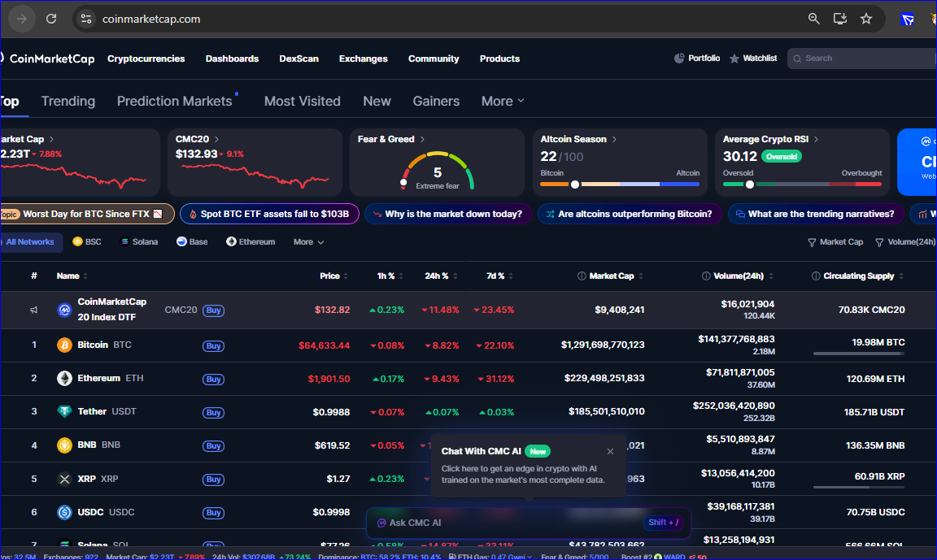937x560 pixels.
Task: Click the Ask CMC AI chat icon
Action: pos(381,523)
